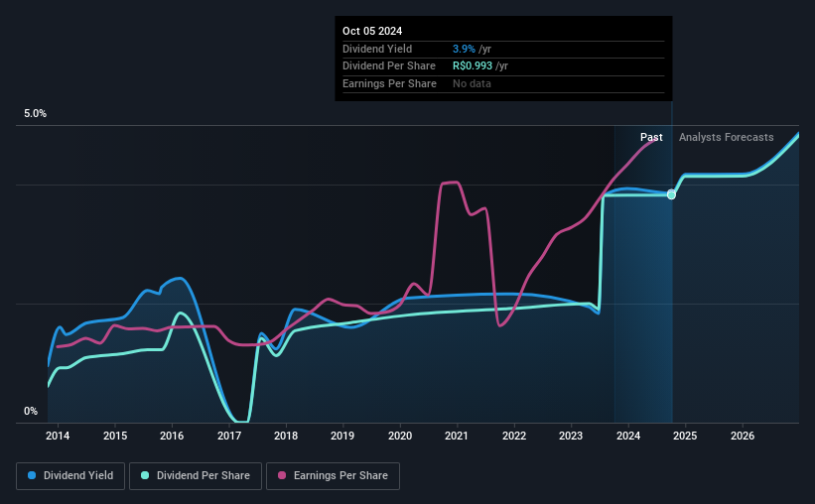The height and width of the screenshot is (504, 815).
Task: Toggle the Dividend Per Share legend button
Action: tap(196, 476)
